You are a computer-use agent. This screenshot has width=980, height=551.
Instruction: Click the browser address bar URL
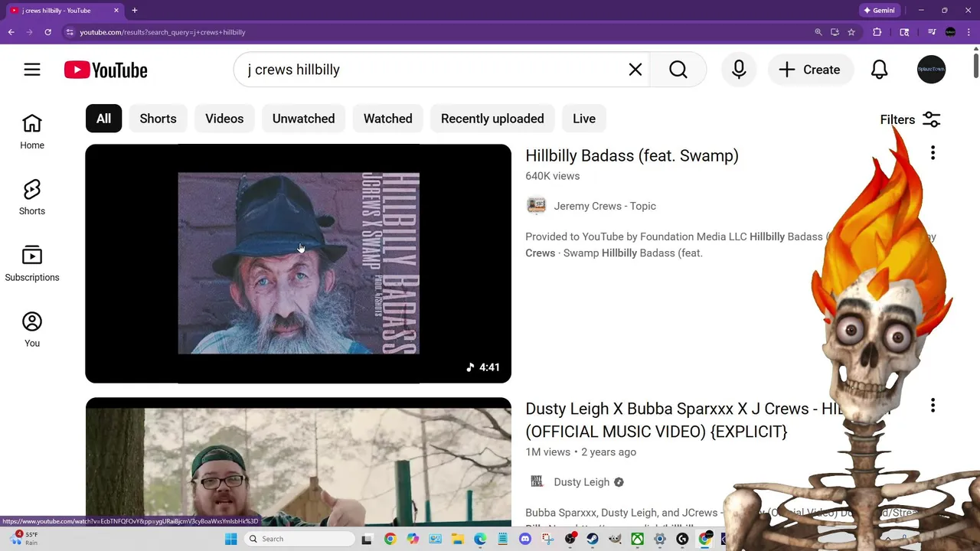(x=162, y=32)
